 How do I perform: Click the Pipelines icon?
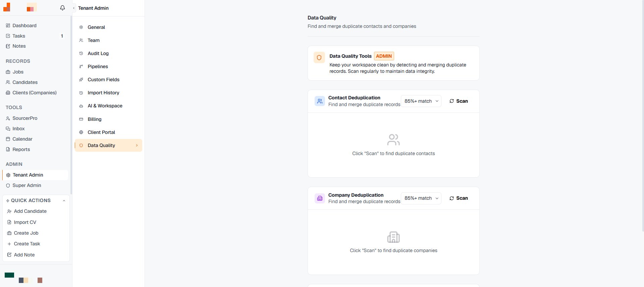tap(81, 66)
